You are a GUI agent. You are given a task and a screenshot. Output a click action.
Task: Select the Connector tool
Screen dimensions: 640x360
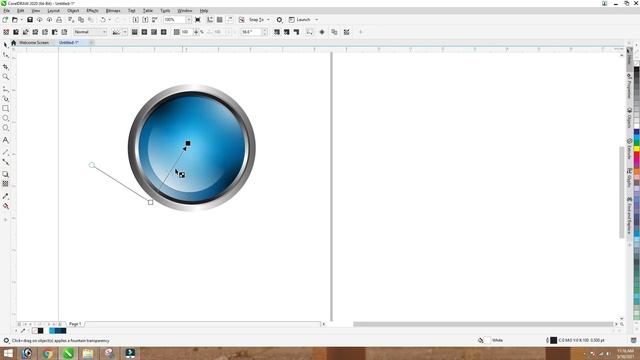click(x=5, y=162)
